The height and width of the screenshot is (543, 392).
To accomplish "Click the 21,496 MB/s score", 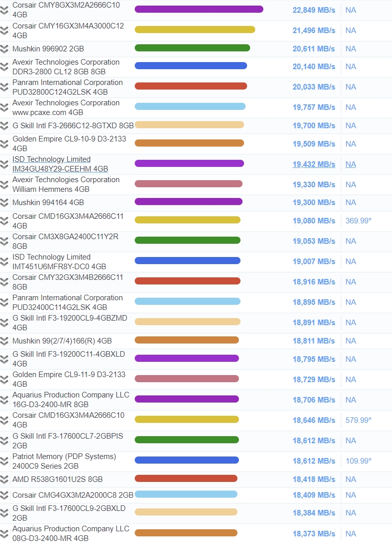I will coord(314,31).
